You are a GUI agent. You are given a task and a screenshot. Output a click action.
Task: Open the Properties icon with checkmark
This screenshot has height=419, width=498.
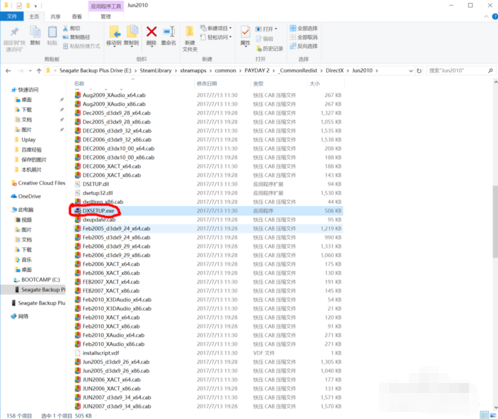(x=245, y=32)
